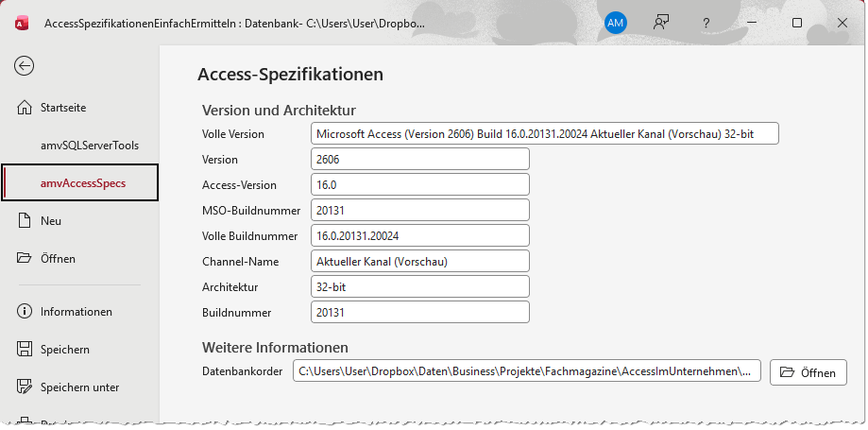Screen dimensions: 868x430
Task: Open the Informationen backstage tab
Action: pyautogui.click(x=79, y=312)
